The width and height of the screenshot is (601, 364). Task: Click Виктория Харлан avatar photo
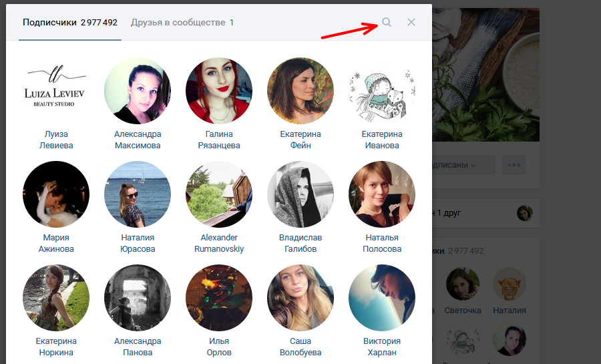click(382, 298)
